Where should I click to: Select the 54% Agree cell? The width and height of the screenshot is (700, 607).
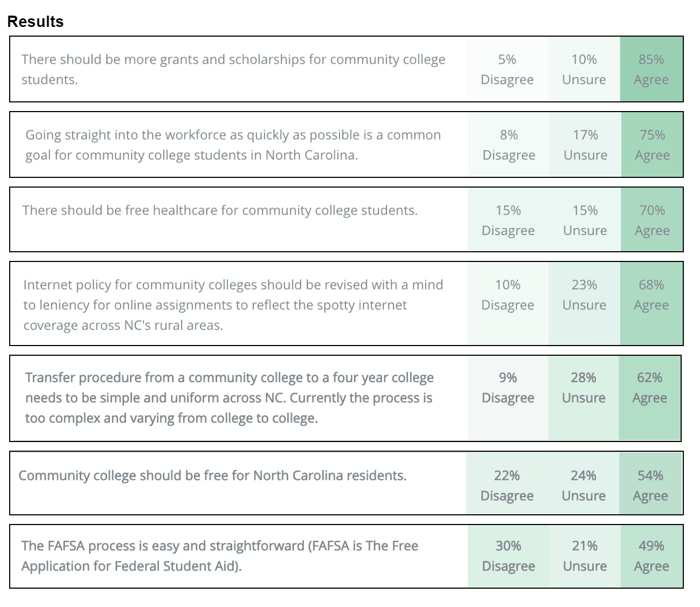(650, 485)
